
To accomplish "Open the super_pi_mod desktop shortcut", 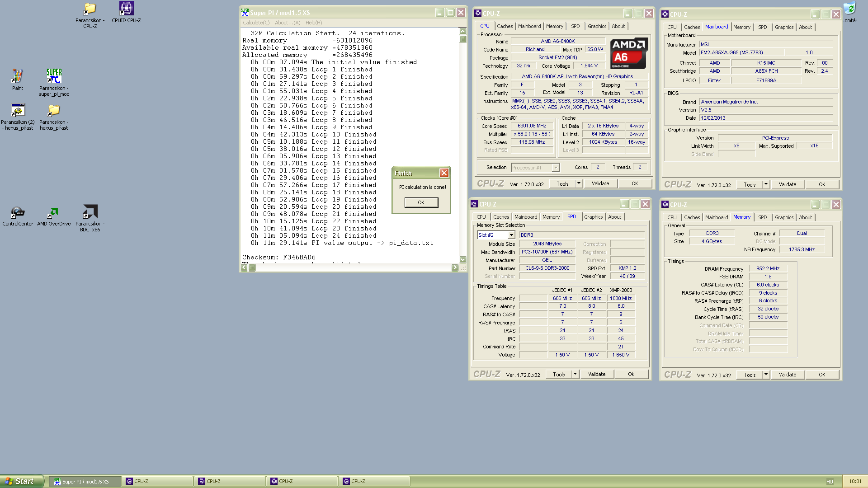I will (54, 82).
